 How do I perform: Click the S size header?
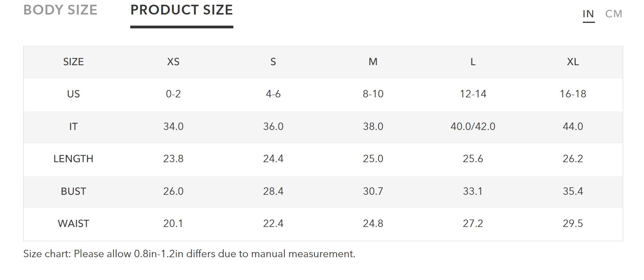click(273, 62)
